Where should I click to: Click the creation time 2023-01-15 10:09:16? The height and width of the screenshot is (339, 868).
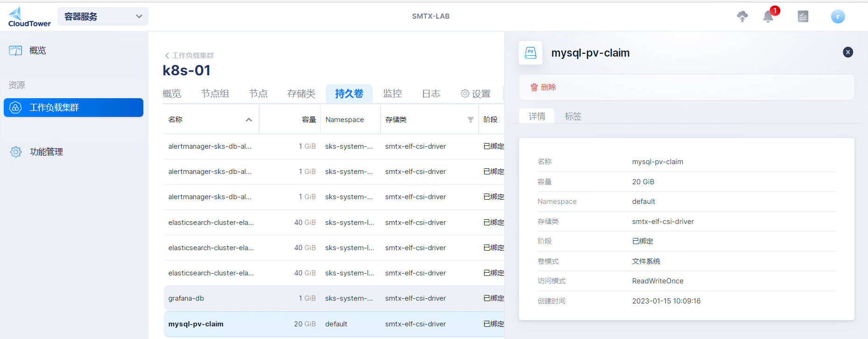666,301
